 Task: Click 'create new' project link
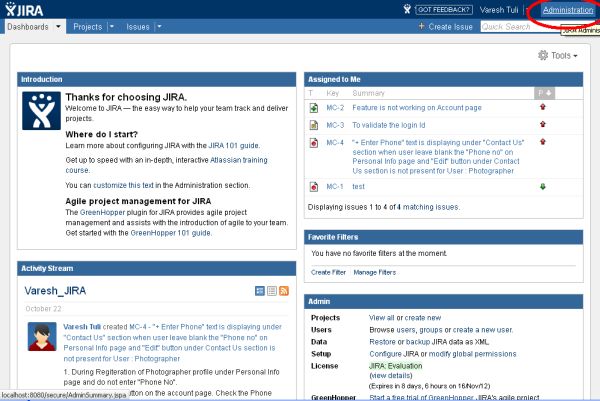point(423,318)
